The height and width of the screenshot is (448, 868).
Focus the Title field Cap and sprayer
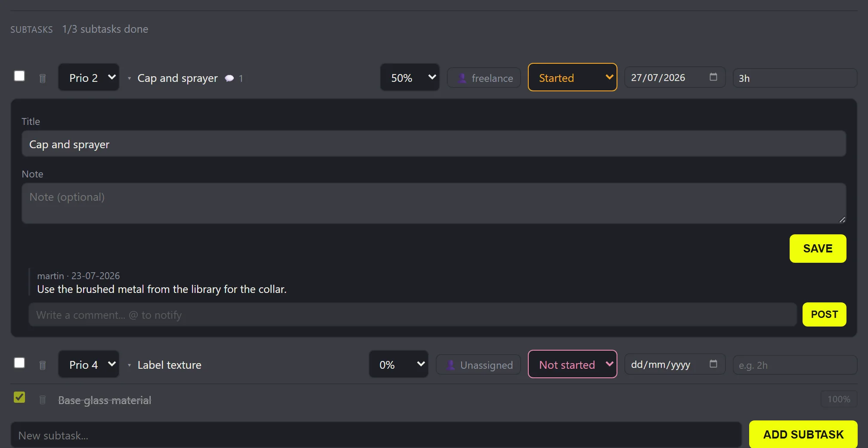coord(434,144)
